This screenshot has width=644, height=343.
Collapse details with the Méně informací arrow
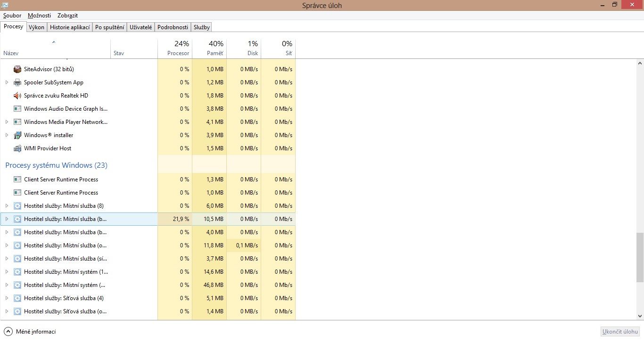click(x=8, y=331)
